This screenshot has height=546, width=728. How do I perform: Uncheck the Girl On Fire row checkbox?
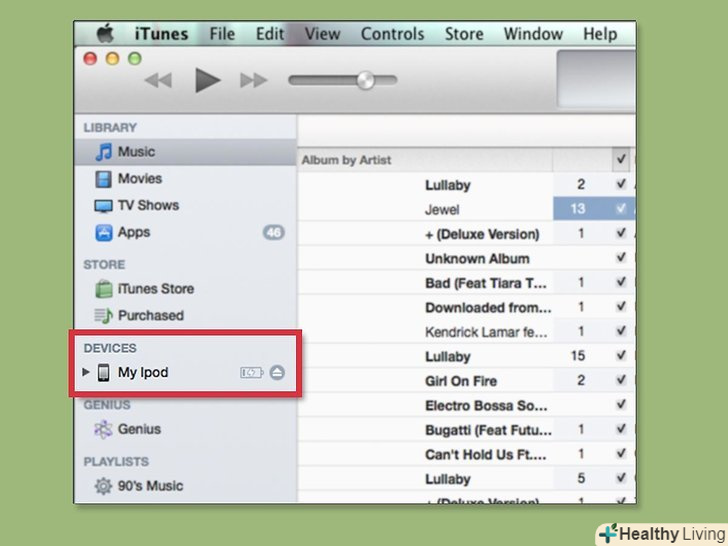(621, 380)
